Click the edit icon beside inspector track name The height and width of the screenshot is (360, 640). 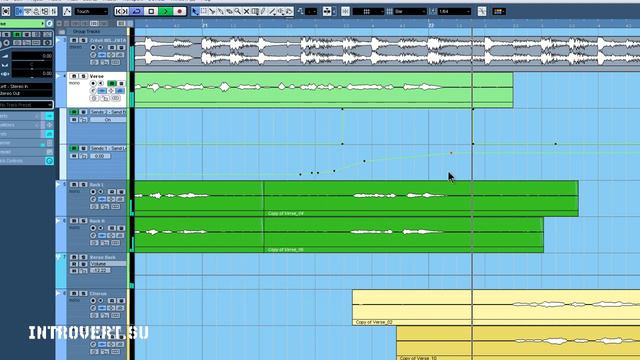click(49, 24)
